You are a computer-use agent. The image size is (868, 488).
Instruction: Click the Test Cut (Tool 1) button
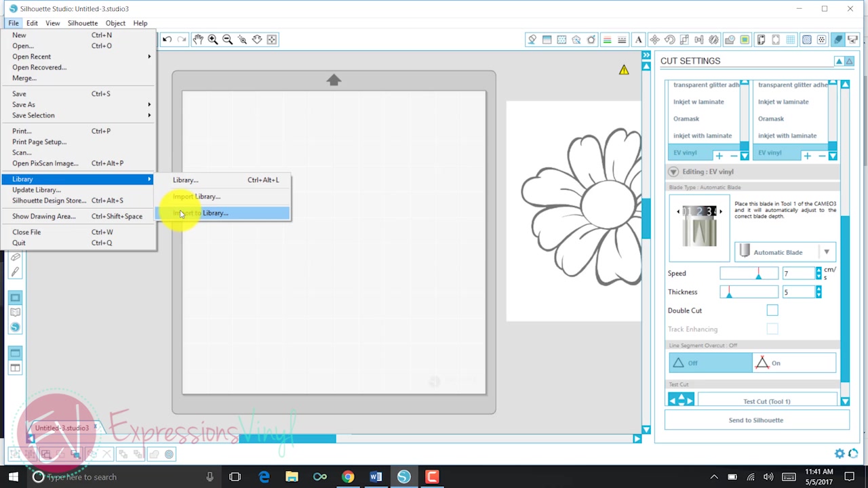tap(766, 401)
